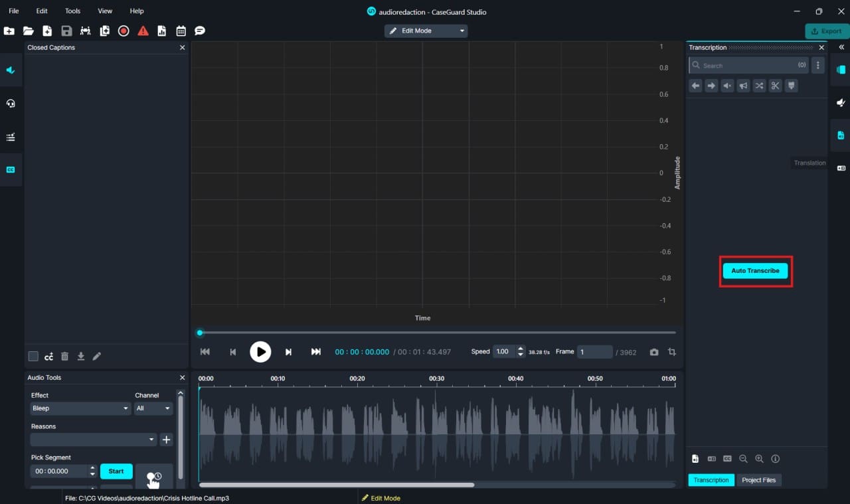Click the megaphone icon in Transcription toolbar
850x504 pixels.
tap(743, 86)
